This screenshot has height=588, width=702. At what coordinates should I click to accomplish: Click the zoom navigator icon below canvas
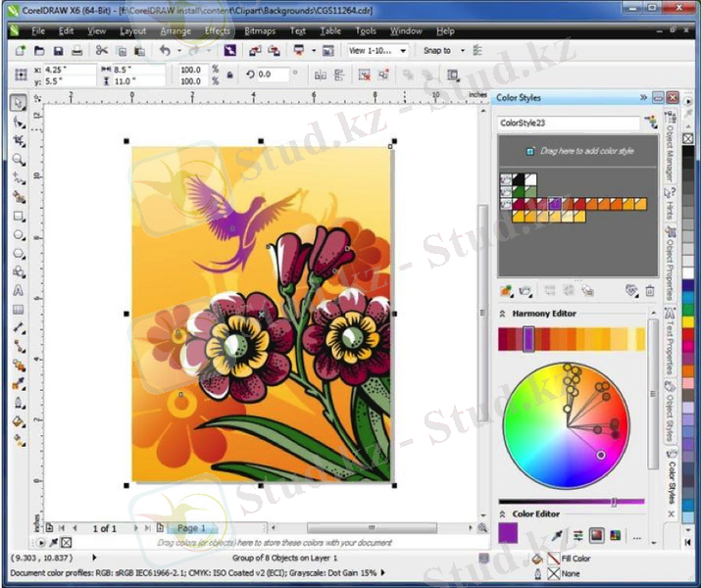click(x=482, y=528)
